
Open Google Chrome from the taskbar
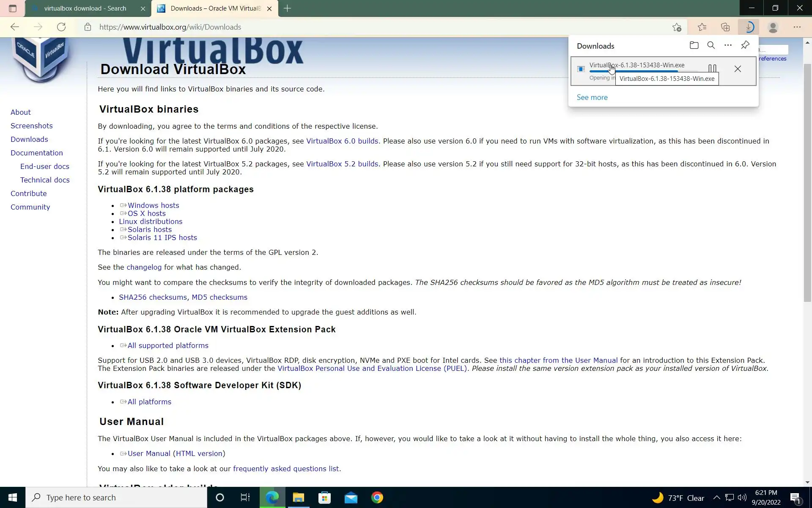(x=377, y=497)
